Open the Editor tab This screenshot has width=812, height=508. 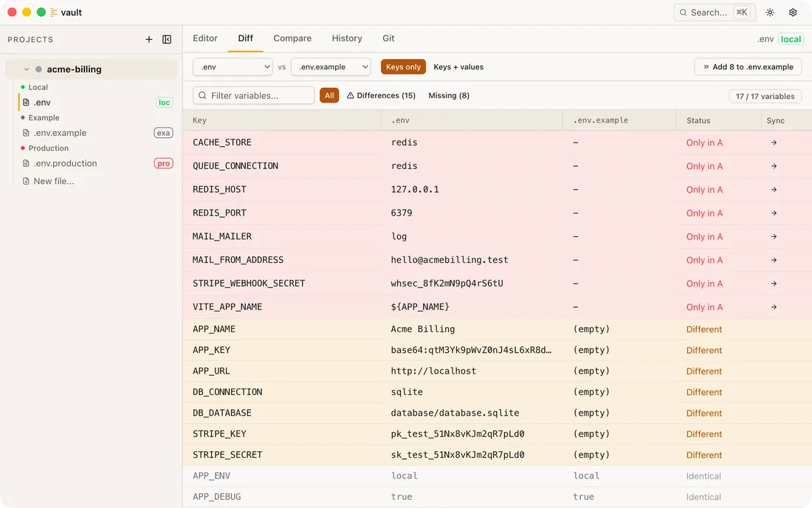205,38
